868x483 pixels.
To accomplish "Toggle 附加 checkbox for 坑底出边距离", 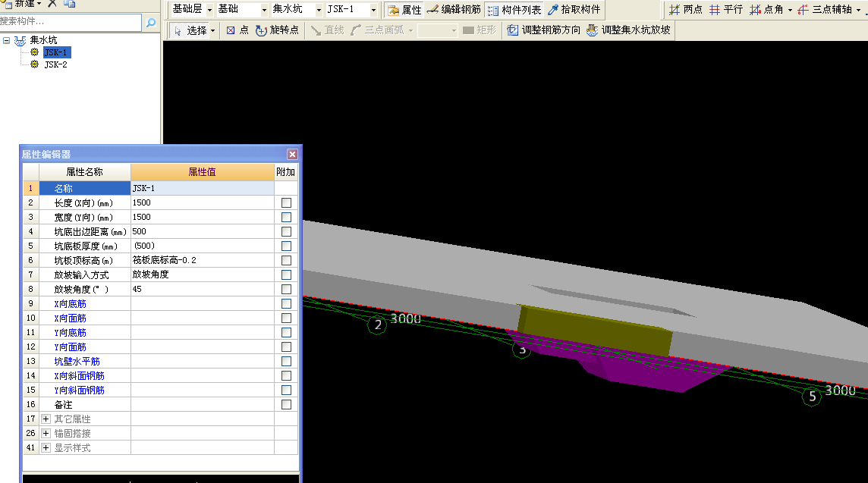I will point(286,232).
